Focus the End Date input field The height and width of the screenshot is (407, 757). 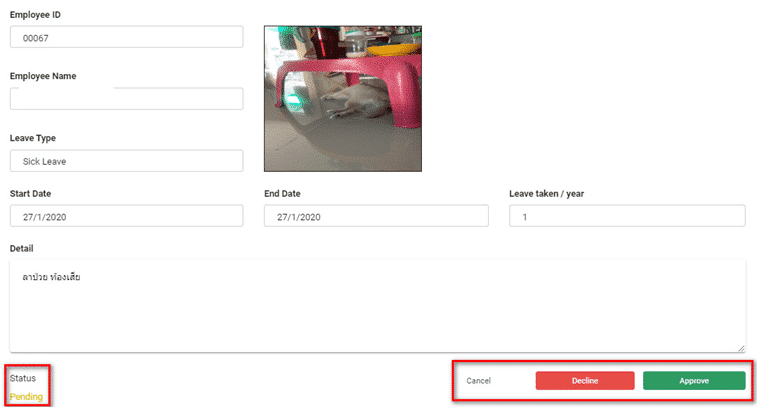pyautogui.click(x=376, y=216)
